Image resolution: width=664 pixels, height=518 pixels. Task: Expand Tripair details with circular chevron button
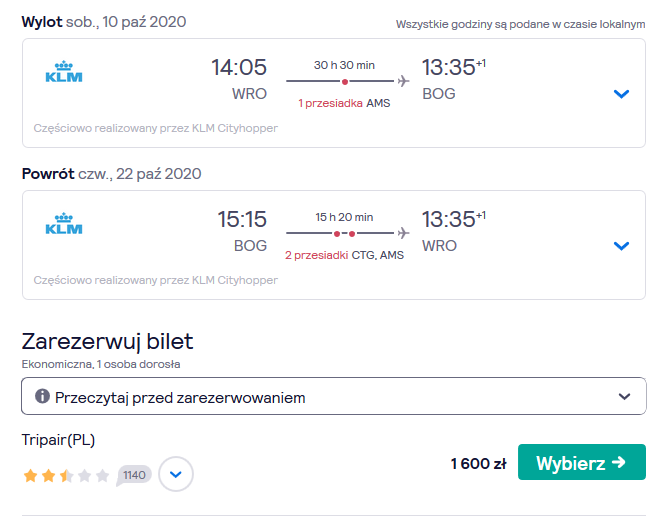176,474
